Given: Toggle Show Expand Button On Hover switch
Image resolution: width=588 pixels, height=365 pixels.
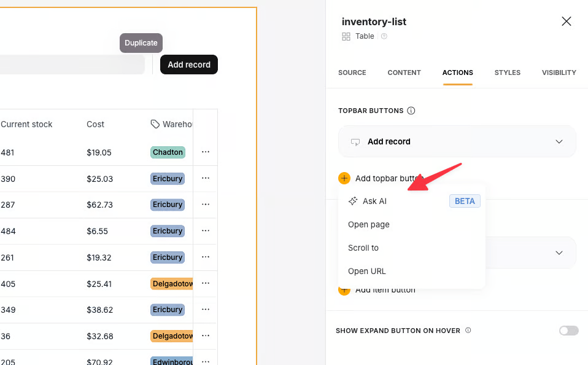Looking at the screenshot, I should (569, 331).
